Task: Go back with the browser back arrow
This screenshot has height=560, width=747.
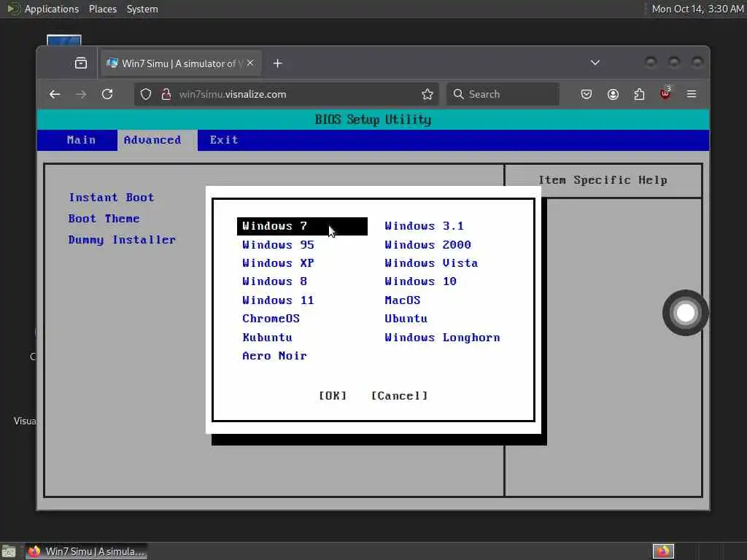Action: coord(55,94)
